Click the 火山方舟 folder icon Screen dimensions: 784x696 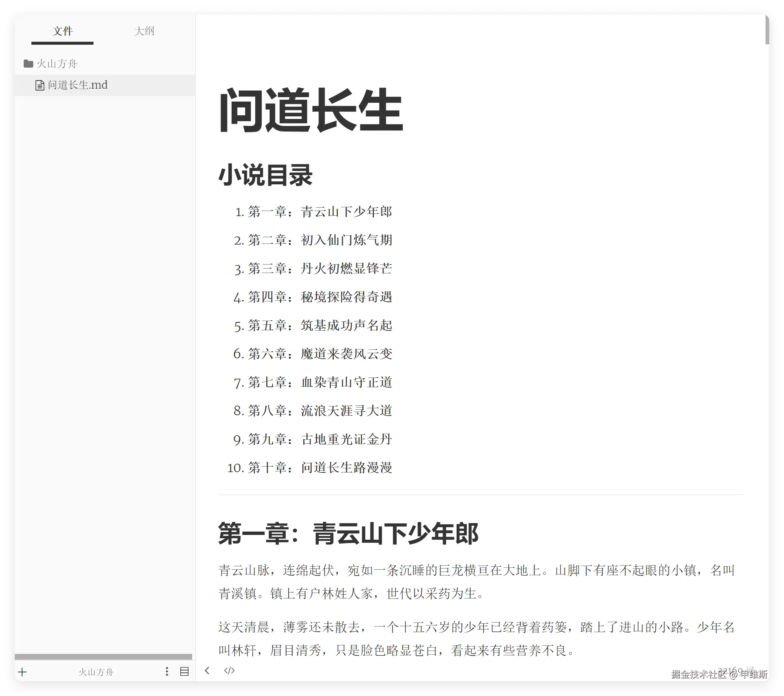tap(28, 64)
